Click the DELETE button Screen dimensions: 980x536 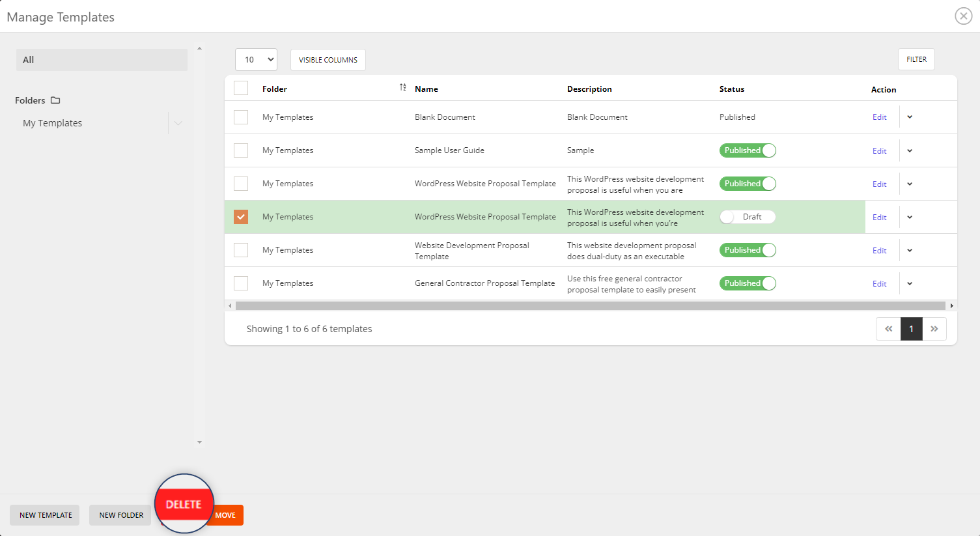(184, 503)
